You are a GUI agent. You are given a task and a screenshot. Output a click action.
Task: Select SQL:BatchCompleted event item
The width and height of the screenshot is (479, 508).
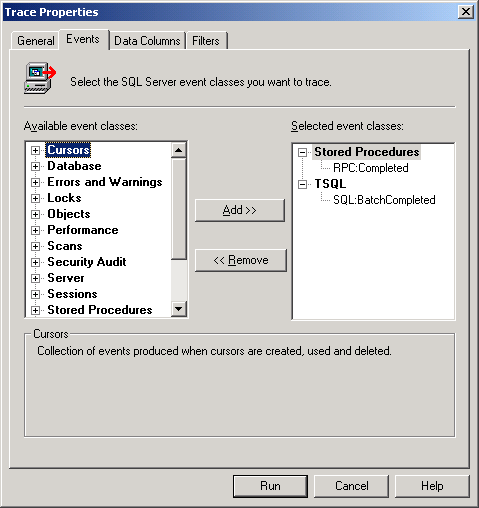384,200
